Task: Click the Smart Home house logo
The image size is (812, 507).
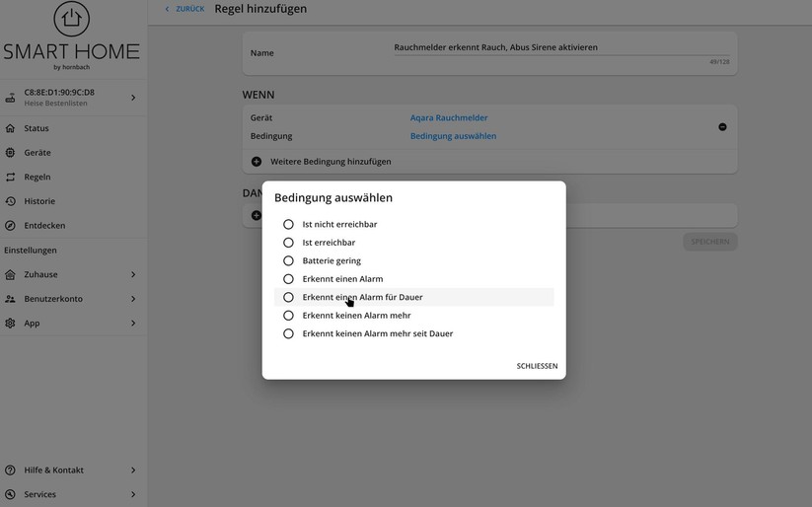Action: (x=70, y=20)
